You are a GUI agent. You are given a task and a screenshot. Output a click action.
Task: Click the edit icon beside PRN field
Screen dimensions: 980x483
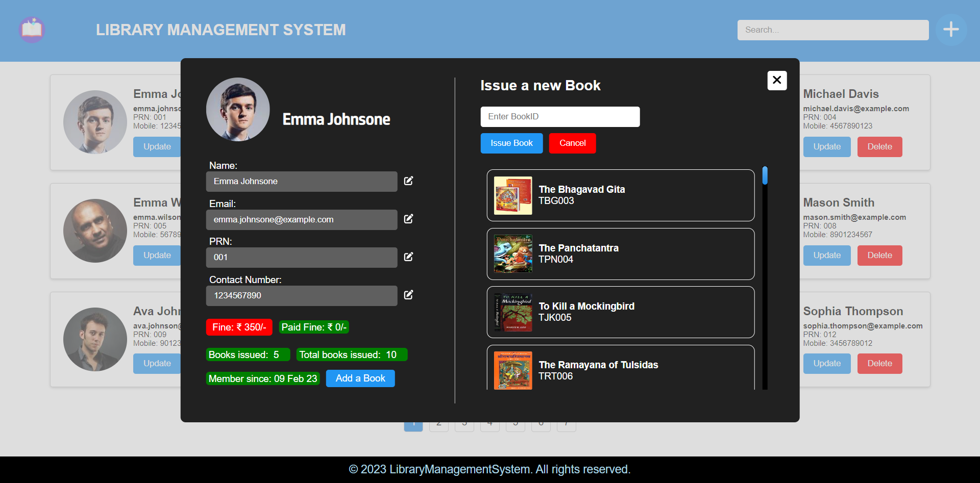point(408,257)
